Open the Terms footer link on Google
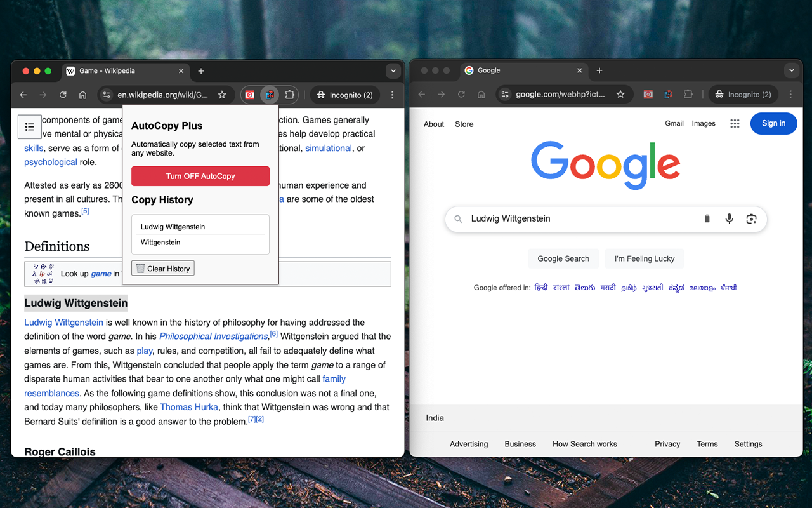Image resolution: width=812 pixels, height=508 pixels. [707, 444]
